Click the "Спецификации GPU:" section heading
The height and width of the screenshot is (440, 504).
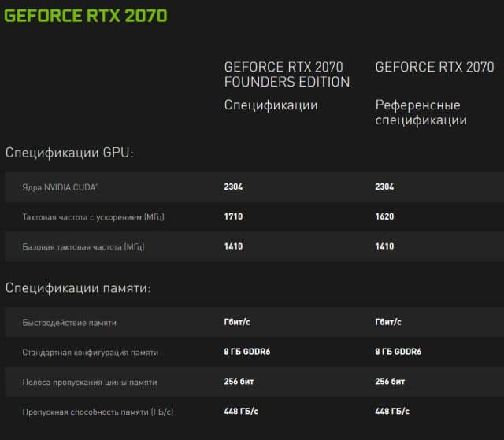pyautogui.click(x=69, y=153)
